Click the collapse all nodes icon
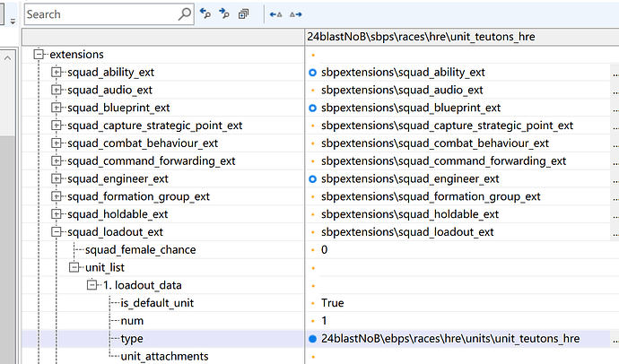 [244, 14]
